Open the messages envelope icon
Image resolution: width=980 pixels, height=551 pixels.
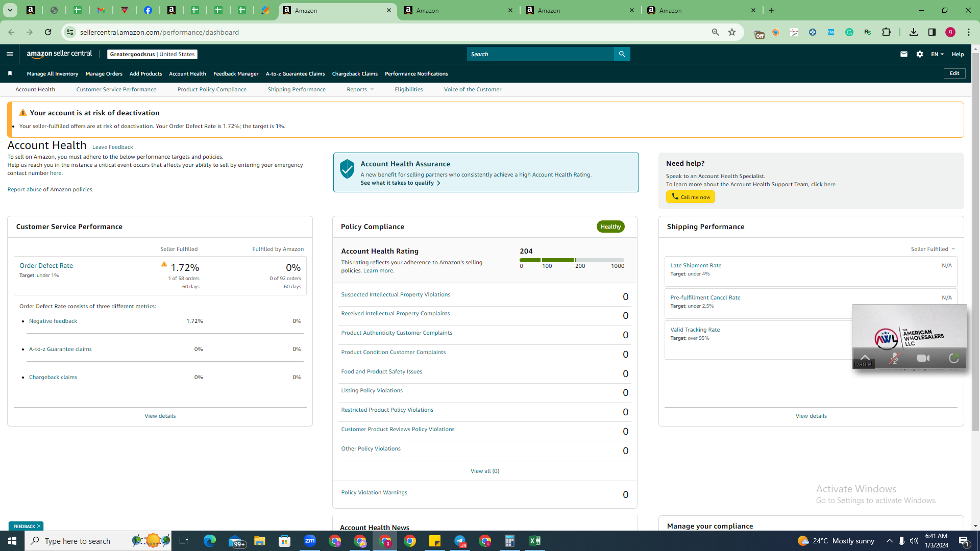904,54
